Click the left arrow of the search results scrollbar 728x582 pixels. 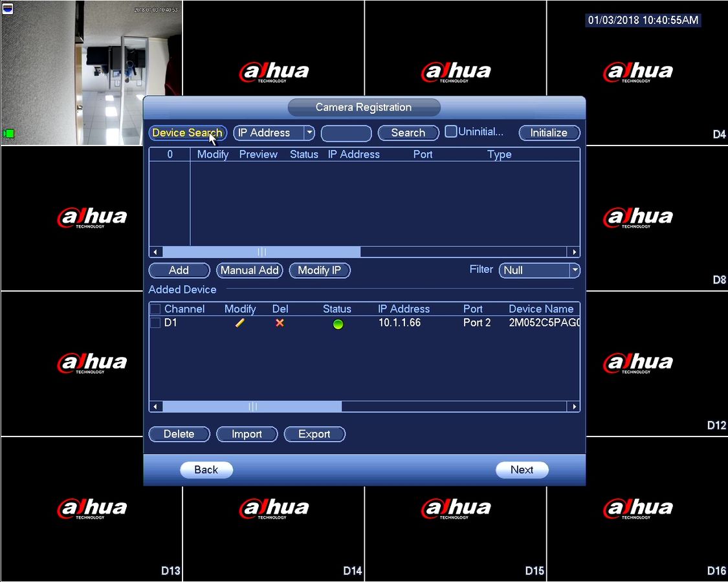pos(155,252)
